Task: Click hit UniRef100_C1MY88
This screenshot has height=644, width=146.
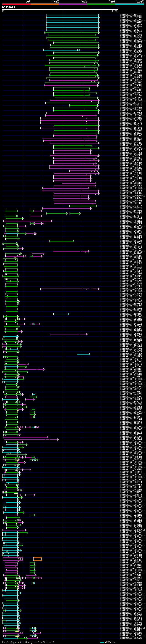Action: coord(131,575)
